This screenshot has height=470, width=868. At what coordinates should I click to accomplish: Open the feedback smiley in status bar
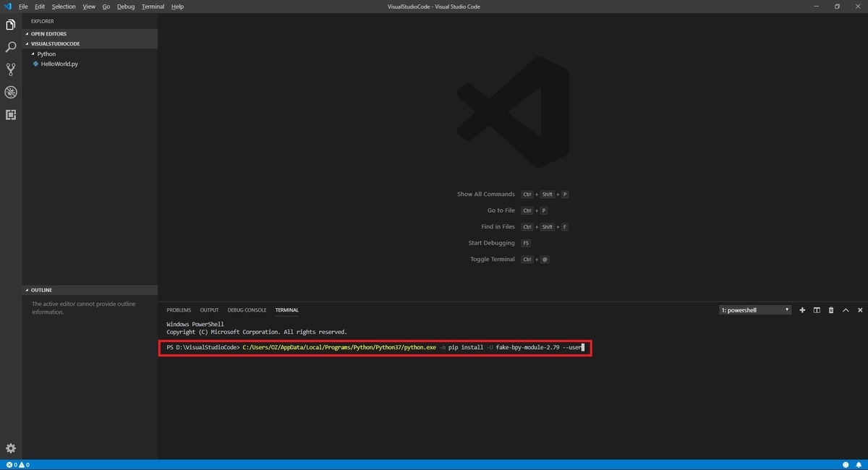coord(846,465)
